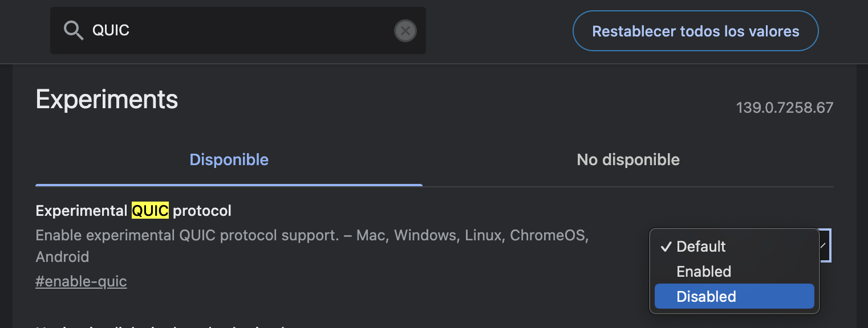The width and height of the screenshot is (868, 328).
Task: Click the Experiments page heading
Action: (x=107, y=100)
